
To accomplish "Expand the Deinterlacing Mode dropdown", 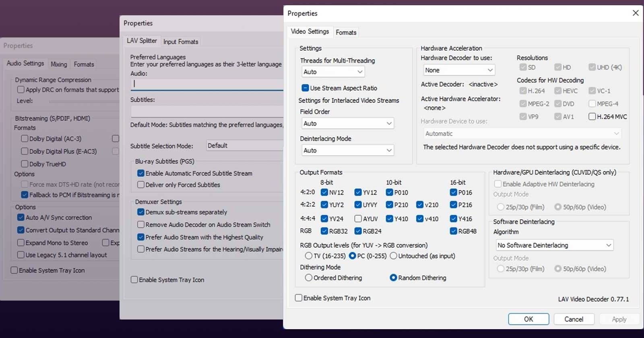I will (x=347, y=150).
